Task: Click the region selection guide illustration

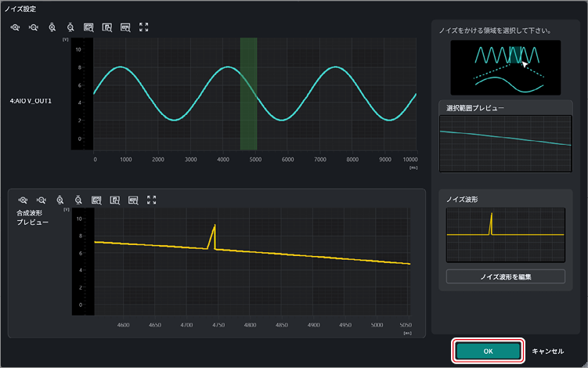Action: click(x=506, y=67)
